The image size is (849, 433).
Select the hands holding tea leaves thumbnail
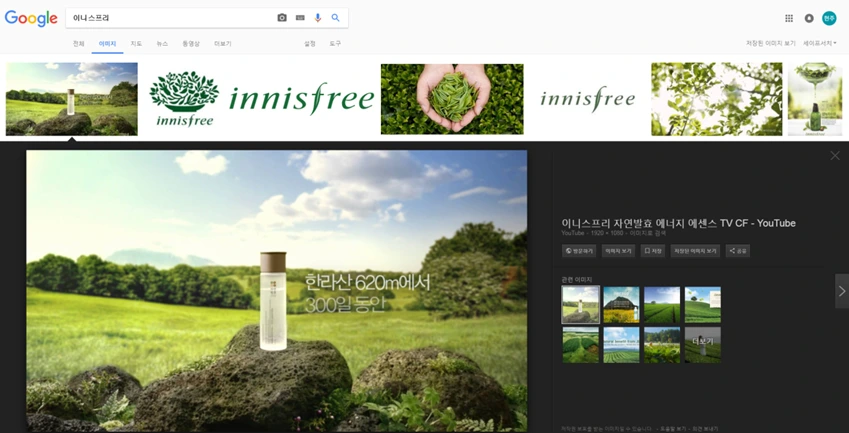point(452,99)
